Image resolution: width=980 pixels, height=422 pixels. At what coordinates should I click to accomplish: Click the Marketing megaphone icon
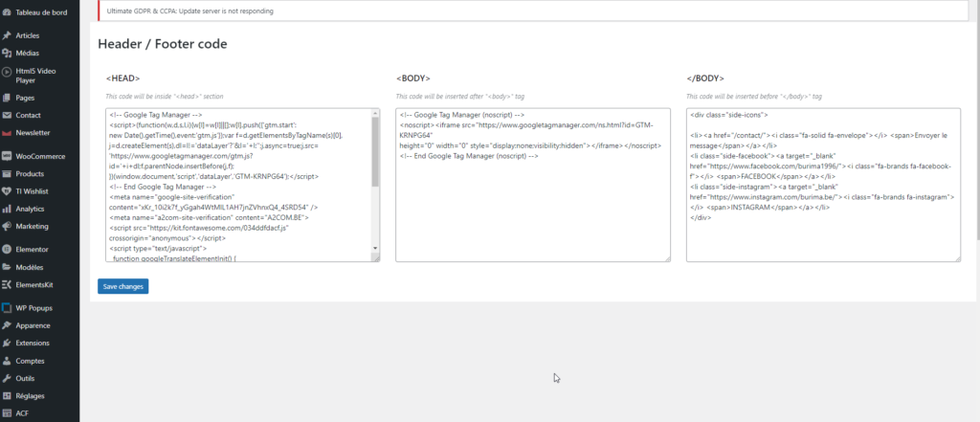pyautogui.click(x=7, y=227)
